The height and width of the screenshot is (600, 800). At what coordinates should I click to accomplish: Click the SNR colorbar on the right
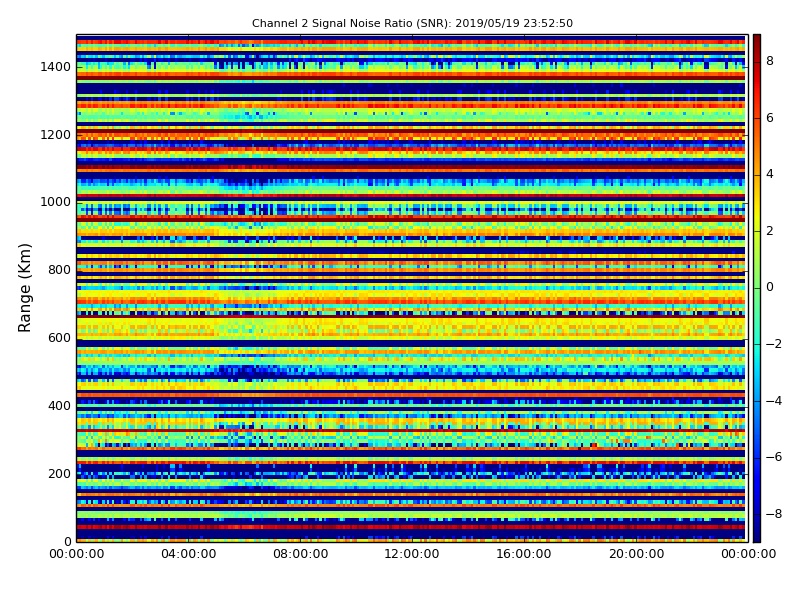pyautogui.click(x=757, y=288)
